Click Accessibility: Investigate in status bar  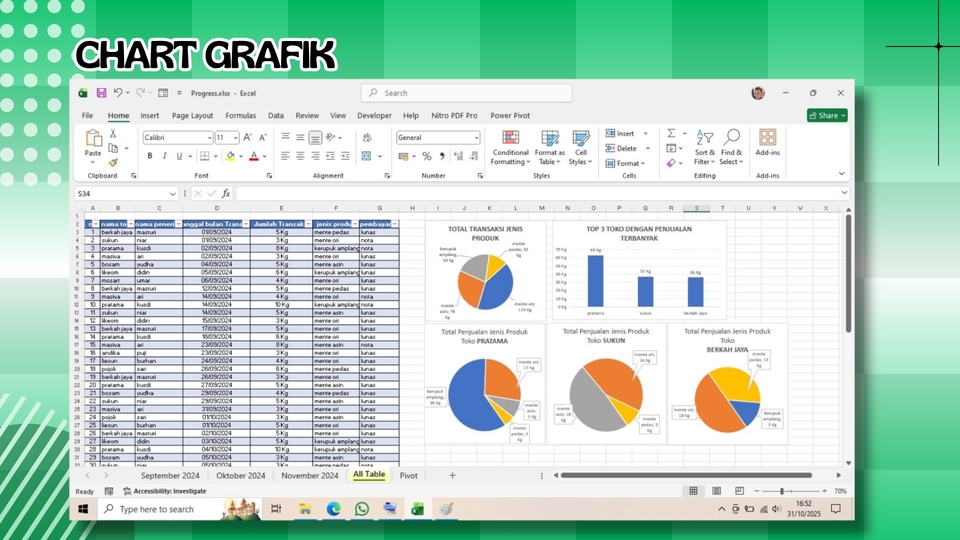tap(158, 491)
